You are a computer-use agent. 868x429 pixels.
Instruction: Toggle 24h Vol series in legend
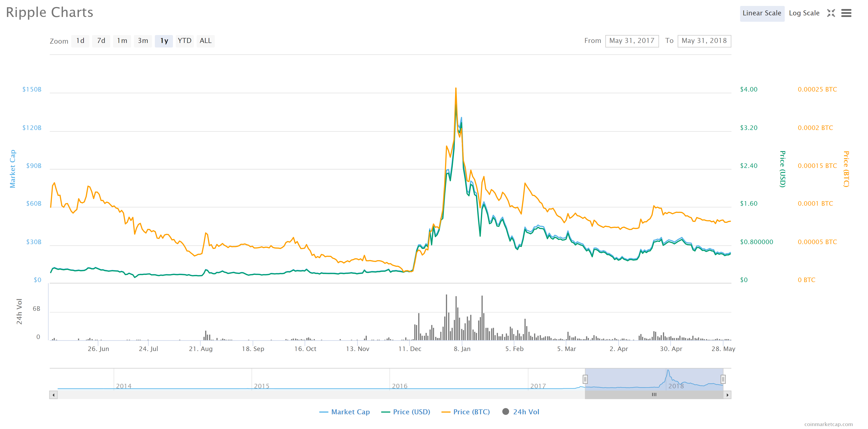coord(521,412)
